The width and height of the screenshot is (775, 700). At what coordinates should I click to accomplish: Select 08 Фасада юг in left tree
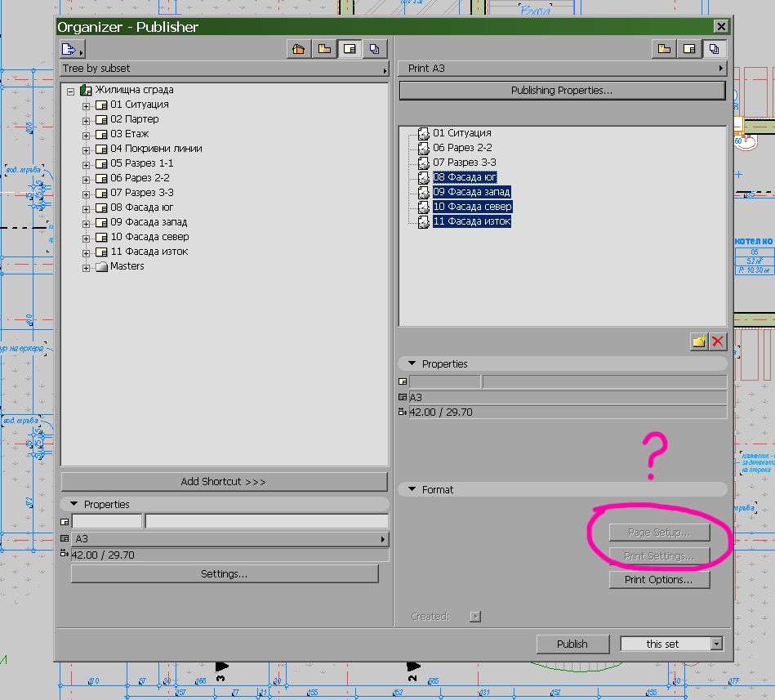142,207
